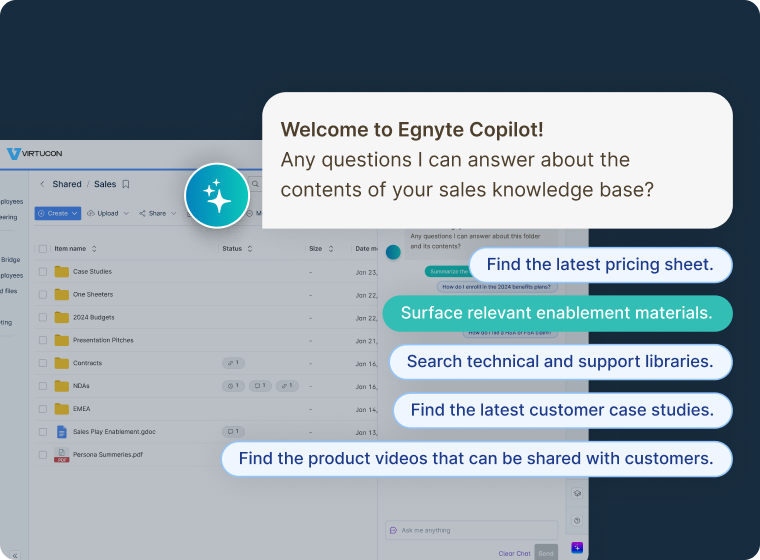The height and width of the screenshot is (560, 760).
Task: Check the 2024 Budgets row checkbox
Action: pyautogui.click(x=43, y=317)
